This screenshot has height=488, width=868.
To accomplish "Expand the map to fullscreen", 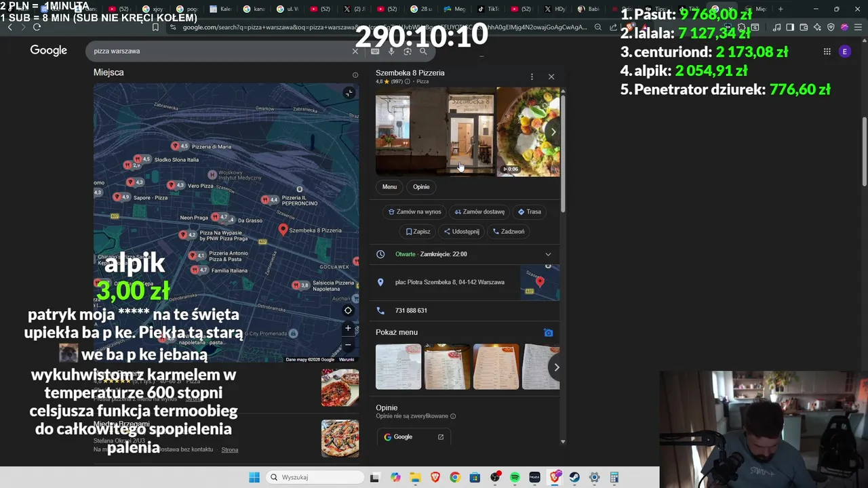I will 349,93.
